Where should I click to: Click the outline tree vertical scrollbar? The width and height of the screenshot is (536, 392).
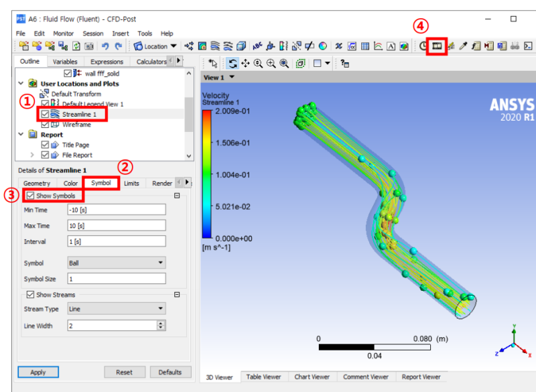(x=189, y=115)
